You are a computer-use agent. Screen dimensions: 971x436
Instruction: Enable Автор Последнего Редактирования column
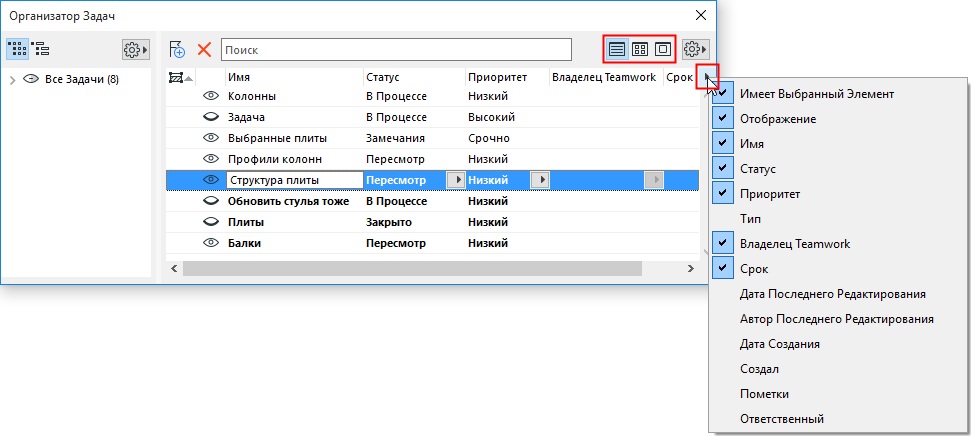(x=838, y=319)
